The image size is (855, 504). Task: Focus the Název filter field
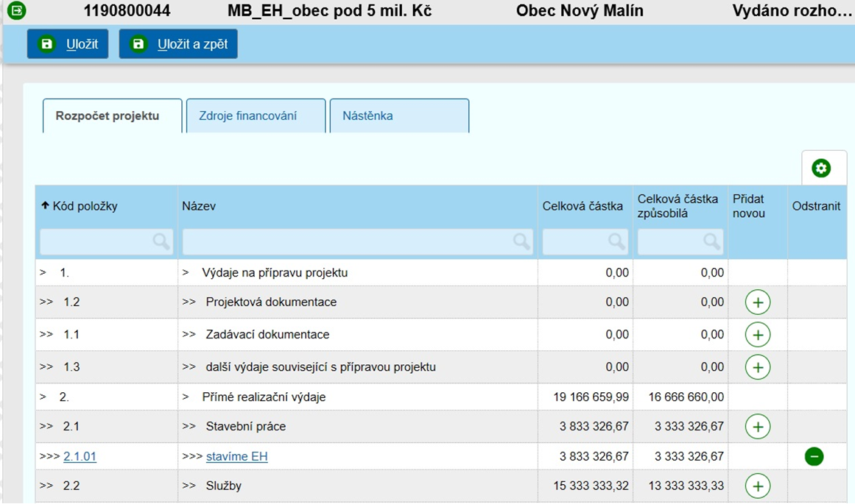click(357, 241)
